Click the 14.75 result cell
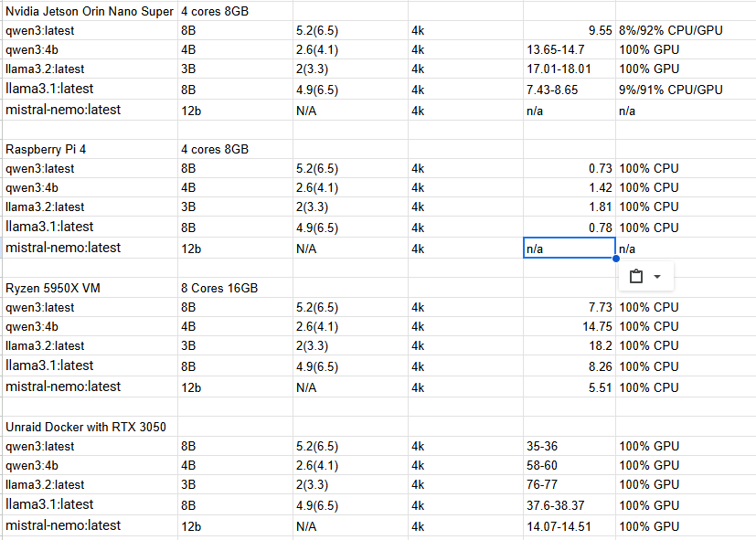Image resolution: width=756 pixels, height=540 pixels. tap(569, 326)
